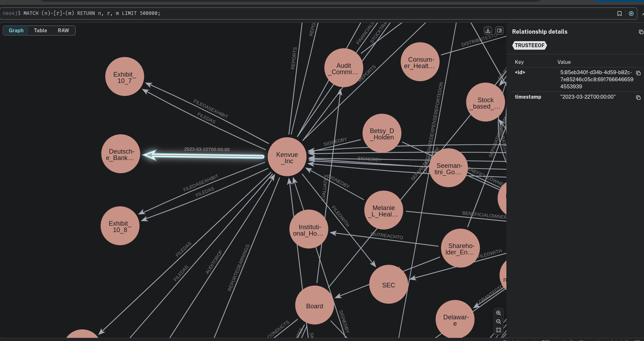The height and width of the screenshot is (341, 644).
Task: Switch to the Graph view tab
Action: pos(16,31)
